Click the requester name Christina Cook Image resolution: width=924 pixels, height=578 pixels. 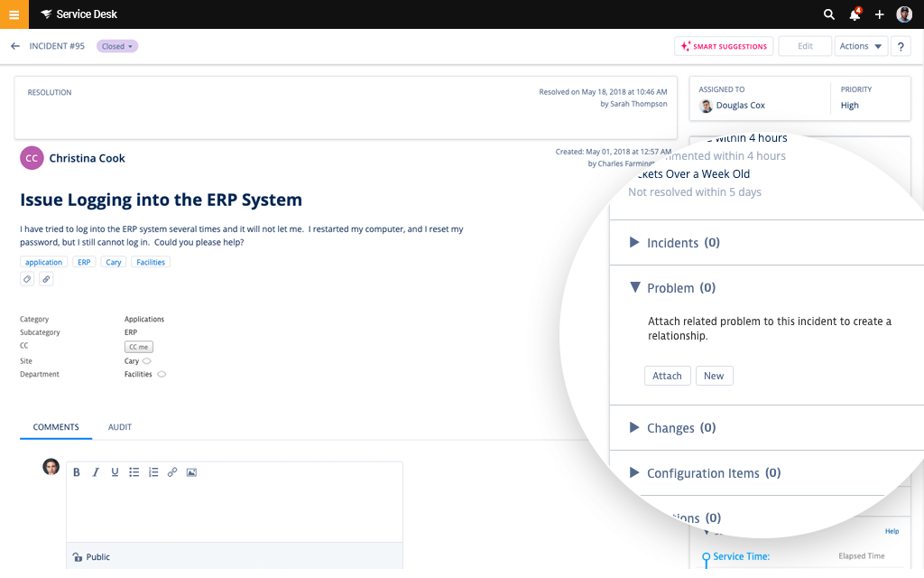88,158
